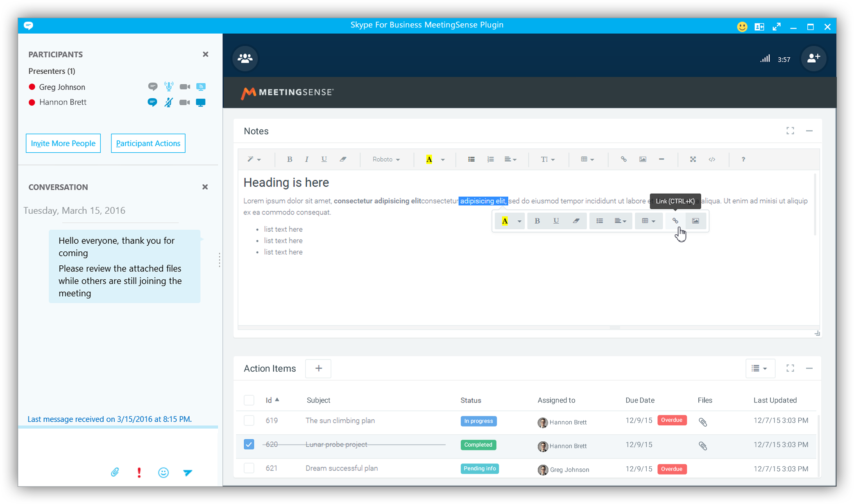854x504 pixels.
Task: Click Greg Johnson's camera icon
Action: coord(185,87)
